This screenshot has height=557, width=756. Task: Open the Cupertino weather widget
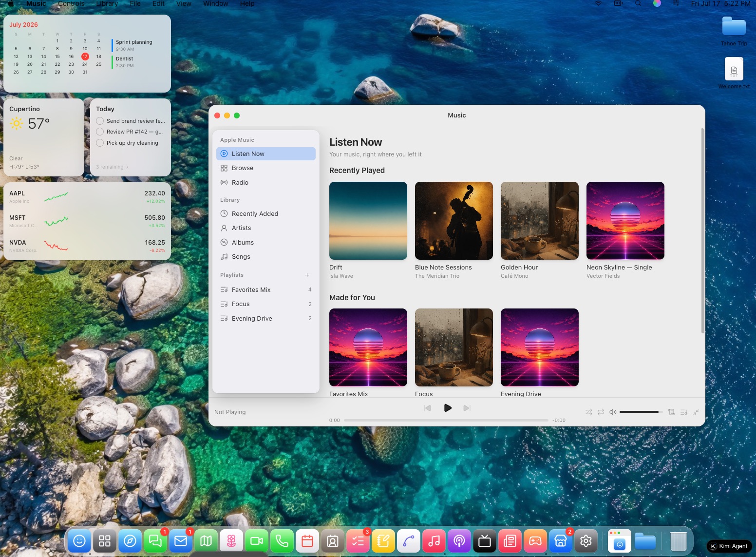(44, 137)
